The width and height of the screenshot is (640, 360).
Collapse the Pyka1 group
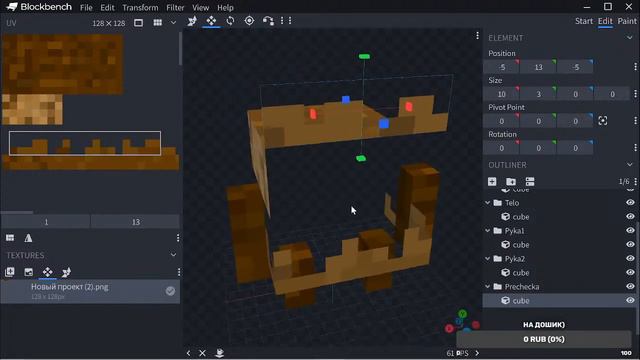tap(488, 231)
